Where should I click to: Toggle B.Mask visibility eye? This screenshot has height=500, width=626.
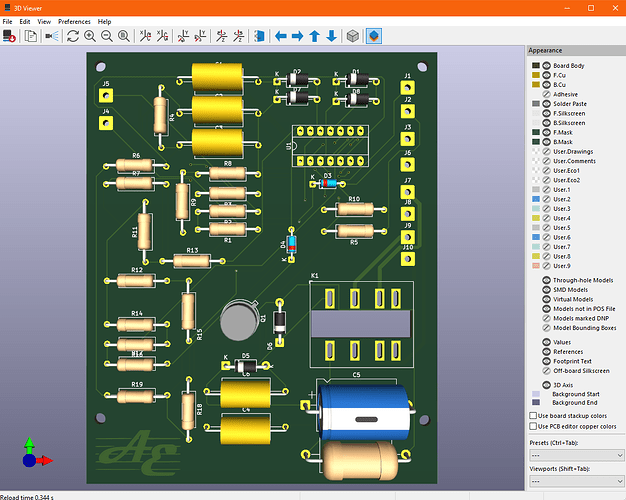click(x=547, y=142)
